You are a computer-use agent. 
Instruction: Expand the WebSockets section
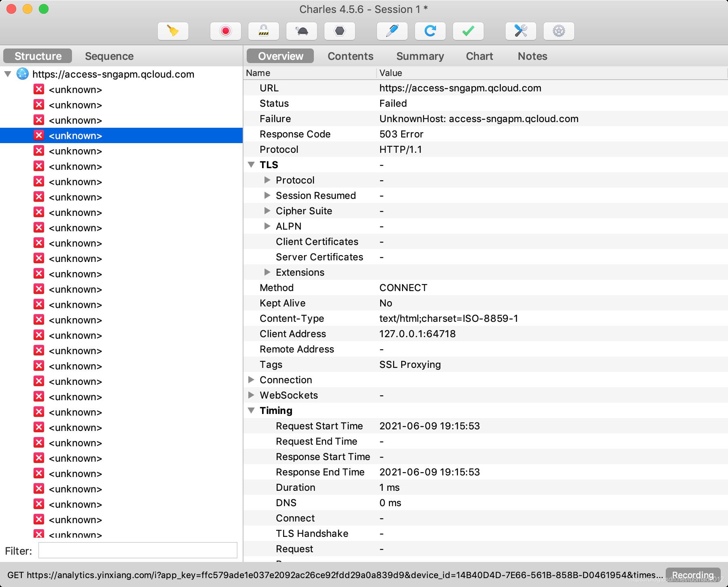coord(251,395)
